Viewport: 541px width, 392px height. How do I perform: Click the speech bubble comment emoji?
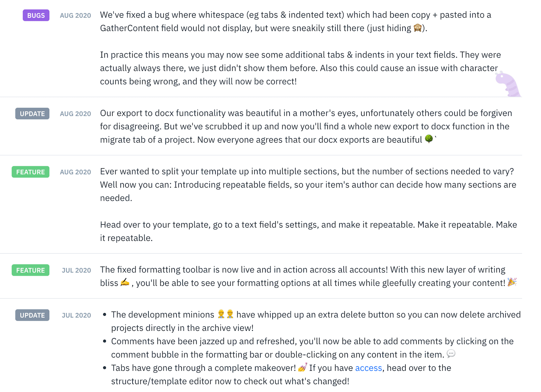click(x=451, y=354)
